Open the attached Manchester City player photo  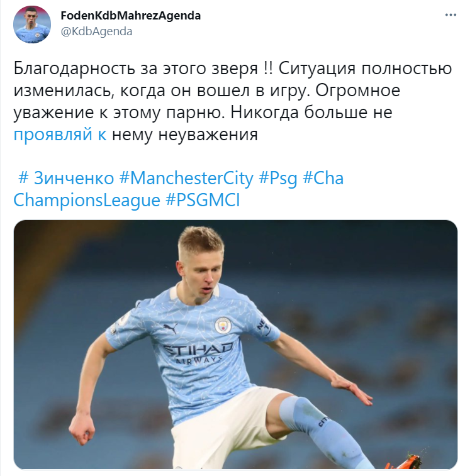(x=235, y=345)
